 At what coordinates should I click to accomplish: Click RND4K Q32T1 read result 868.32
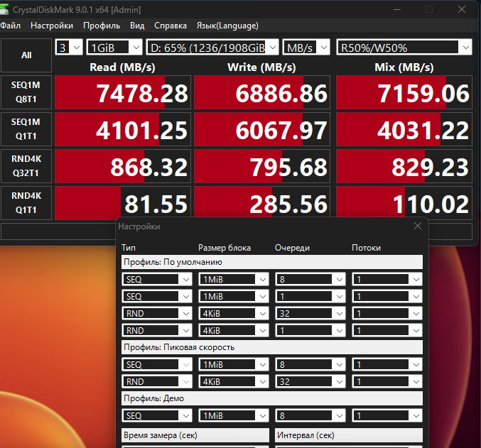[x=123, y=166]
